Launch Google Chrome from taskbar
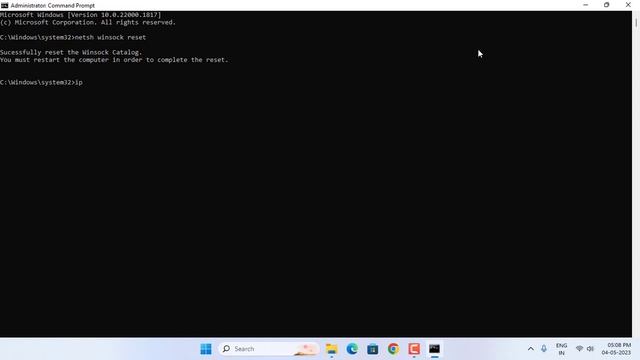Image resolution: width=640 pixels, height=360 pixels. (x=393, y=349)
